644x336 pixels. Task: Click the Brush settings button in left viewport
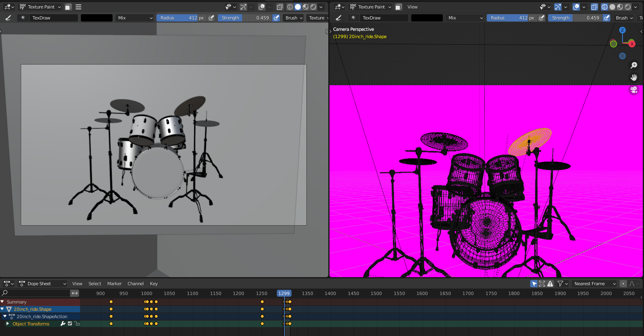[x=294, y=18]
